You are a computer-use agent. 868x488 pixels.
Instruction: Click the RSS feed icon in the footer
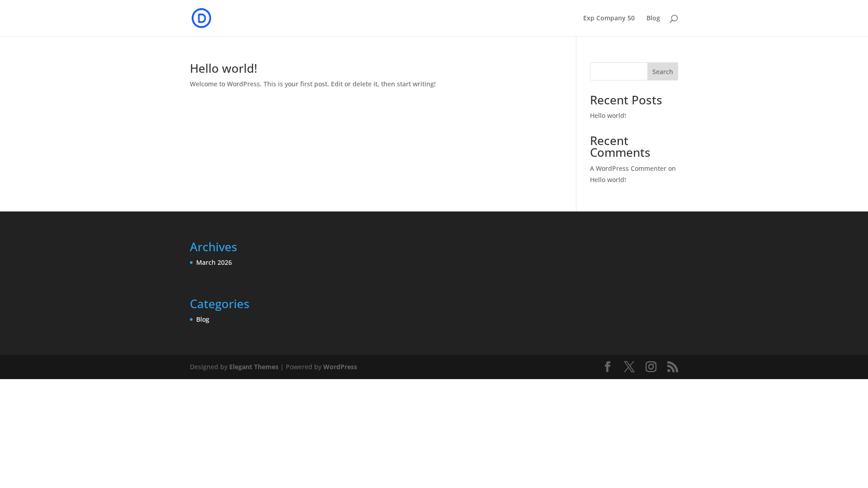[672, 366]
